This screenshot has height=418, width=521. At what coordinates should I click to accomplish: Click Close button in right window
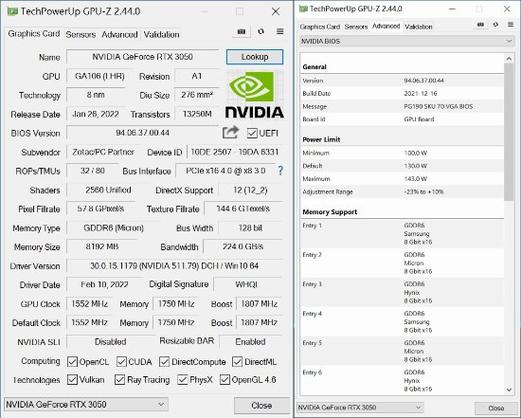pos(496,408)
